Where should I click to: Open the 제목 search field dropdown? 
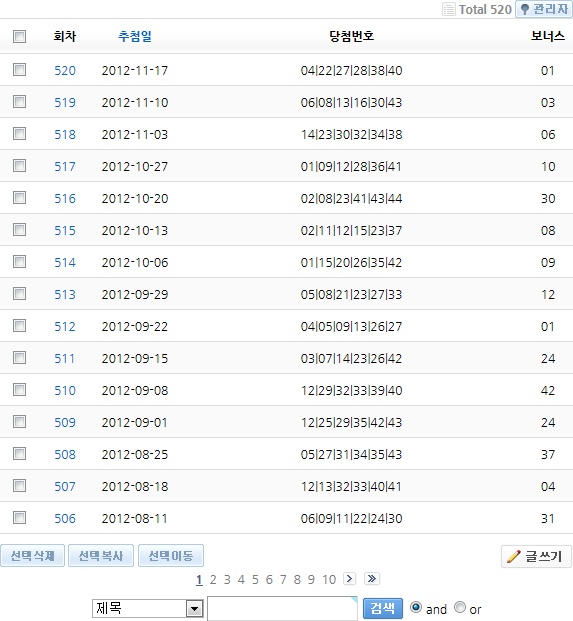tap(148, 608)
